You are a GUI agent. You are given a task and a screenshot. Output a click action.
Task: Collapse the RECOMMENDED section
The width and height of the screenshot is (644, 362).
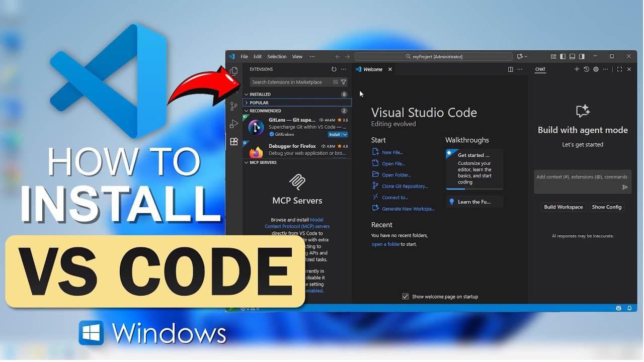coord(297,111)
